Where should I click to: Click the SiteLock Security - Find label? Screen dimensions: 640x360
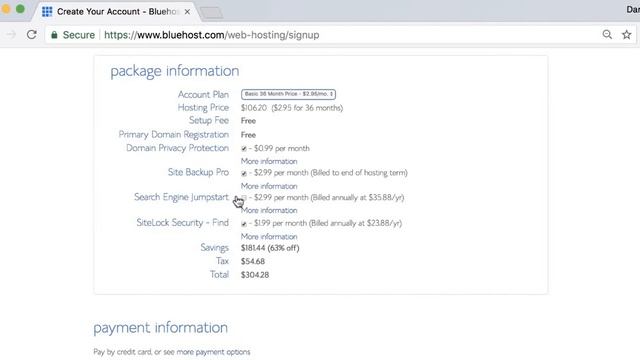click(x=182, y=223)
